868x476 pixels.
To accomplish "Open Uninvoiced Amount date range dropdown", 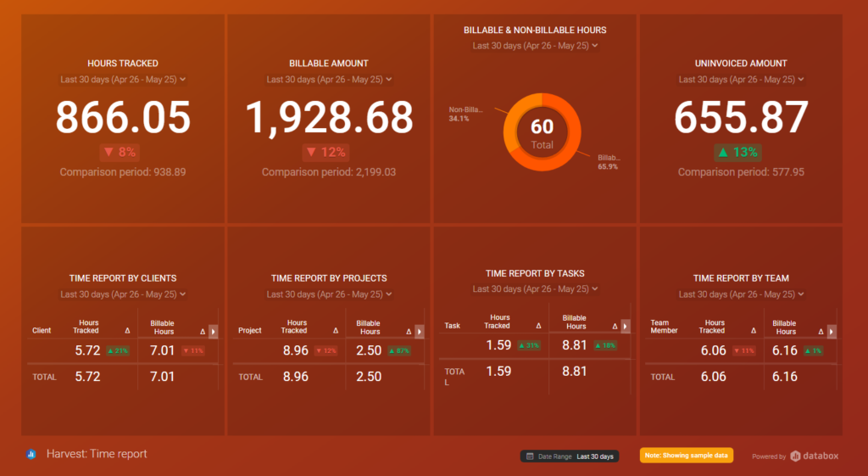I will 741,79.
